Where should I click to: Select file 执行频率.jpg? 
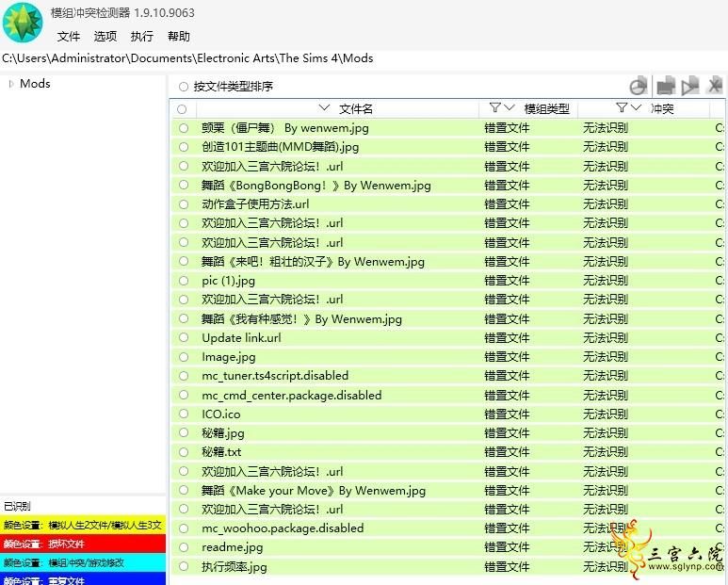pyautogui.click(x=235, y=566)
